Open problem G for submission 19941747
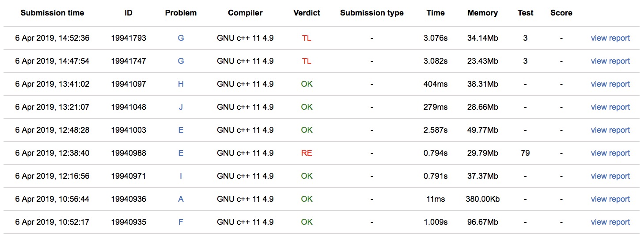Image resolution: width=644 pixels, height=238 pixels. tap(181, 61)
